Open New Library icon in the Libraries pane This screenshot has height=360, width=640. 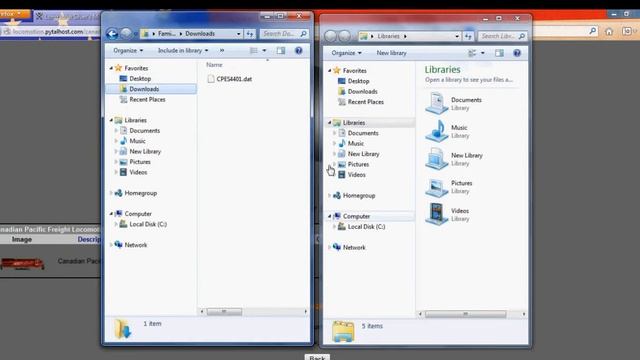point(437,158)
